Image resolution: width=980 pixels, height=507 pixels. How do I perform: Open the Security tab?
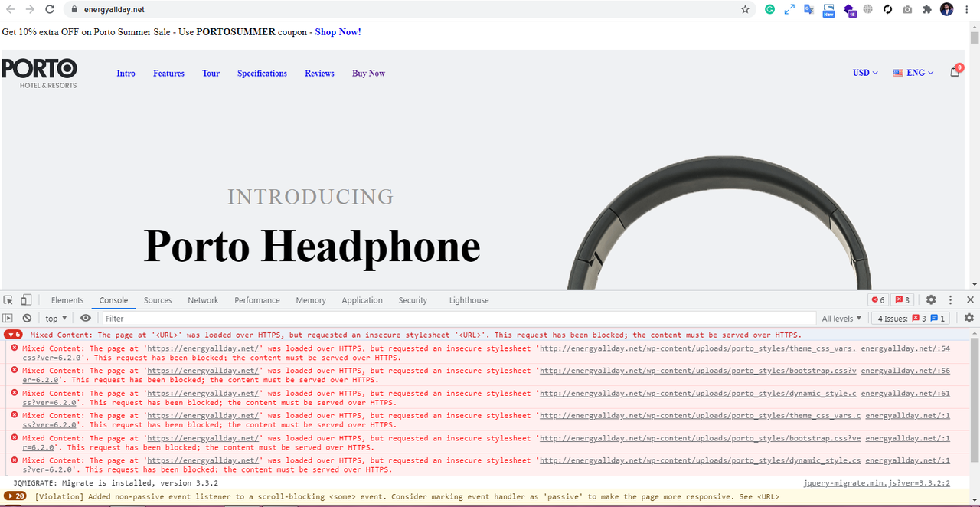[x=413, y=300]
